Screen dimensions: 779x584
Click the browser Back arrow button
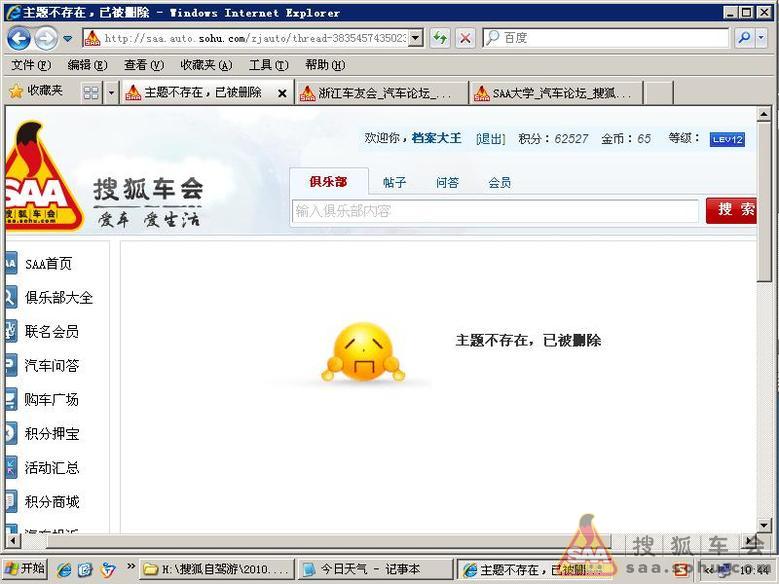point(19,38)
